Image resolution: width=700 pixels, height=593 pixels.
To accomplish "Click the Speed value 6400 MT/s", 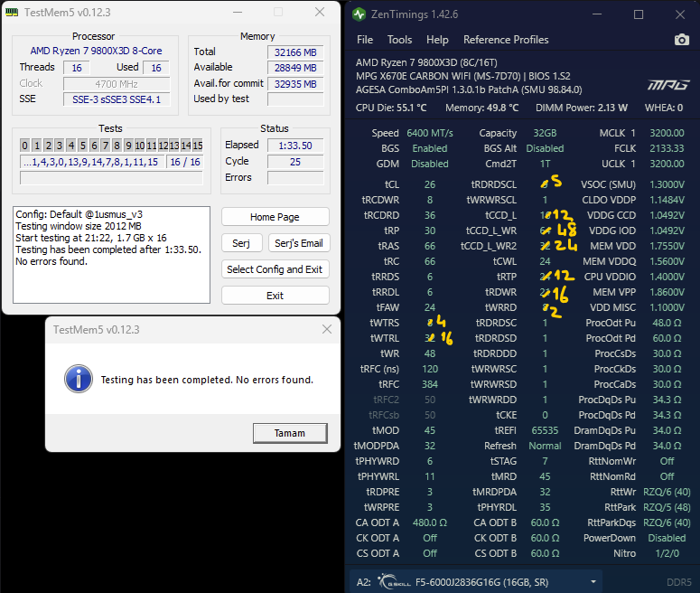I will (x=429, y=133).
